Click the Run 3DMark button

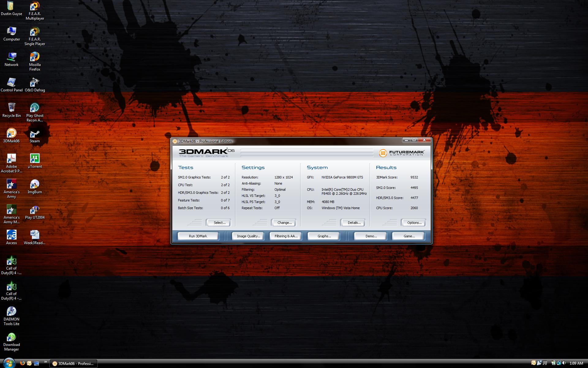[x=198, y=236]
